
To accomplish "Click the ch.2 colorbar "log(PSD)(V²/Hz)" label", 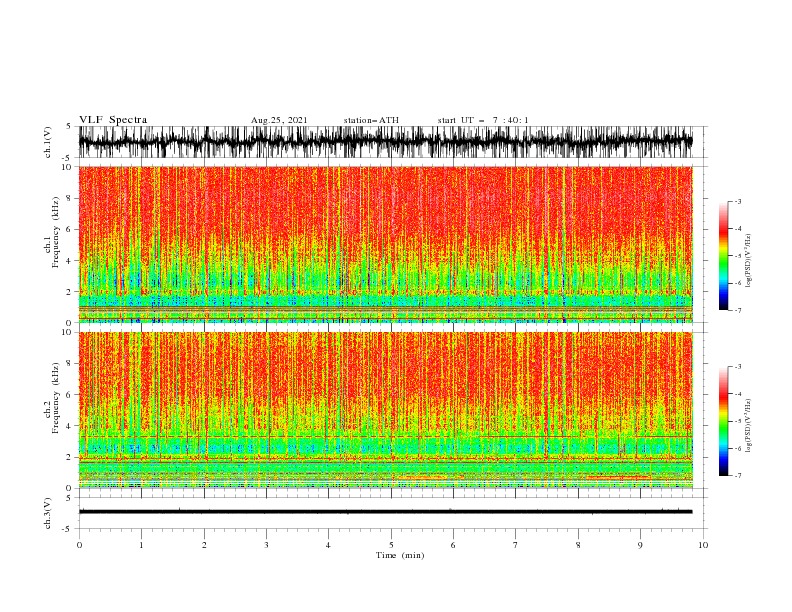I will point(748,426).
